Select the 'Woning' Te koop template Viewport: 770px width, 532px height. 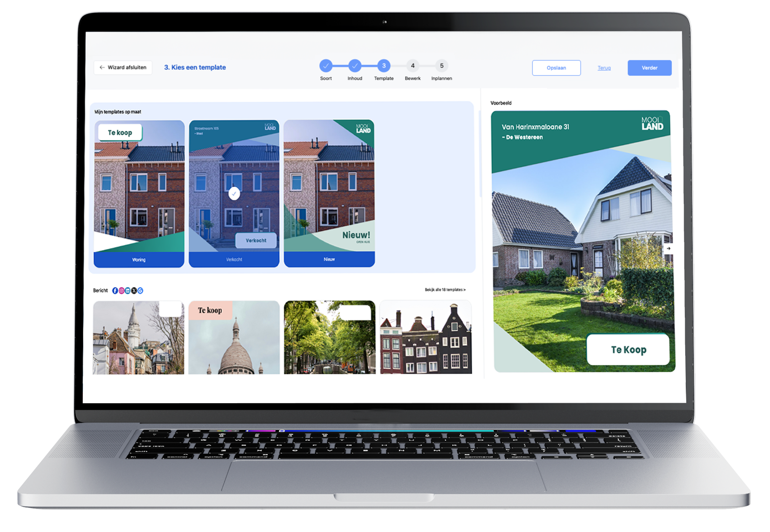point(139,193)
